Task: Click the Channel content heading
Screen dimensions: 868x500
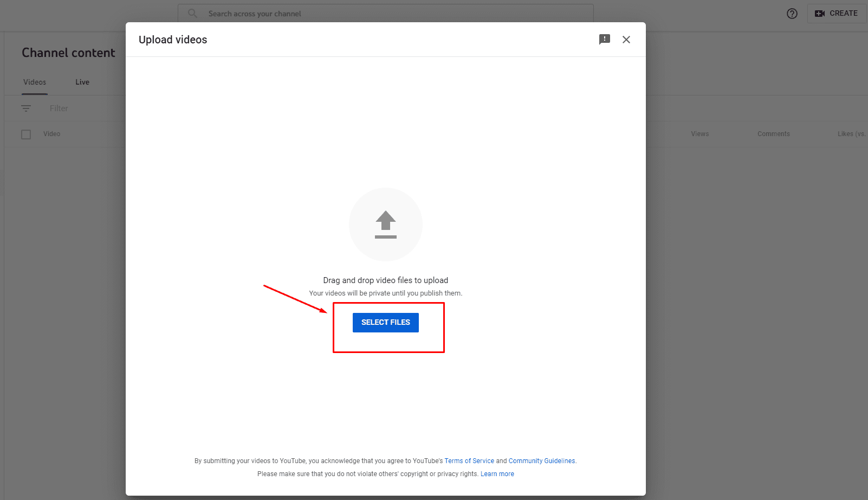Action: (68, 53)
